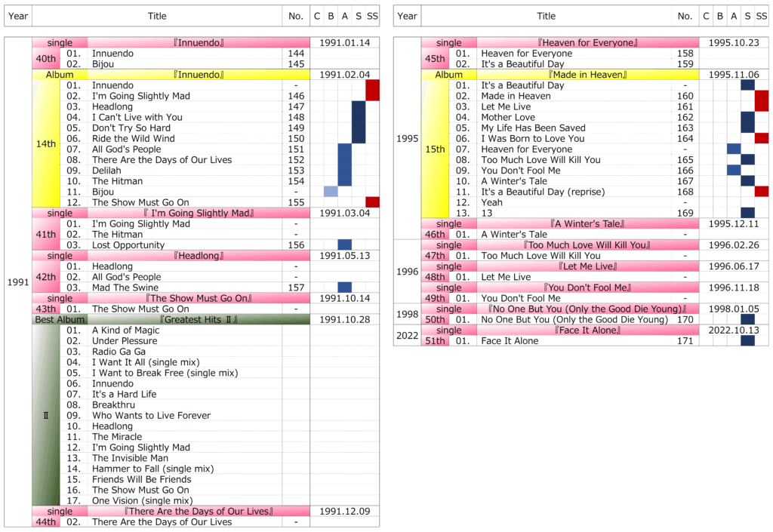Click the light blue B rating for Bijou

tap(331, 192)
